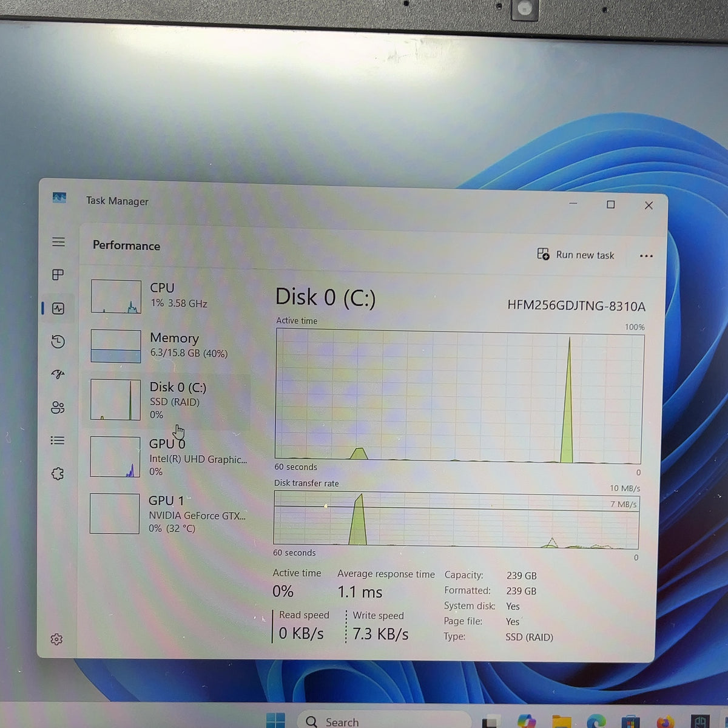The image size is (728, 728).
Task: Click the 1.1 ms average response time value
Action: pyautogui.click(x=360, y=591)
